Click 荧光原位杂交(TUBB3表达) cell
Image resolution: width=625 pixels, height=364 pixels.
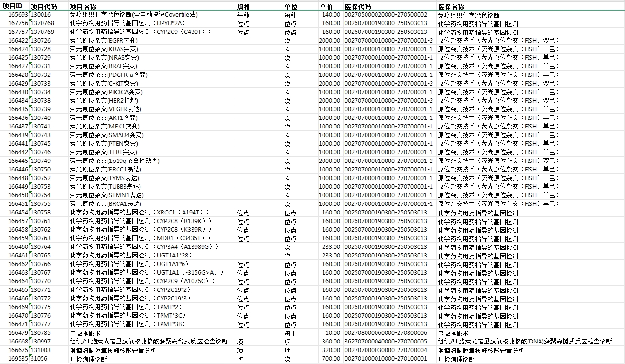coord(105,187)
